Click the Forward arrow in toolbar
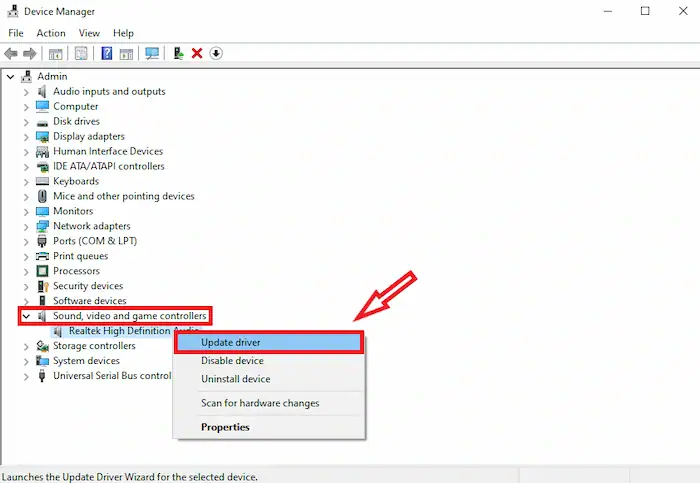700x483 pixels. click(x=31, y=53)
